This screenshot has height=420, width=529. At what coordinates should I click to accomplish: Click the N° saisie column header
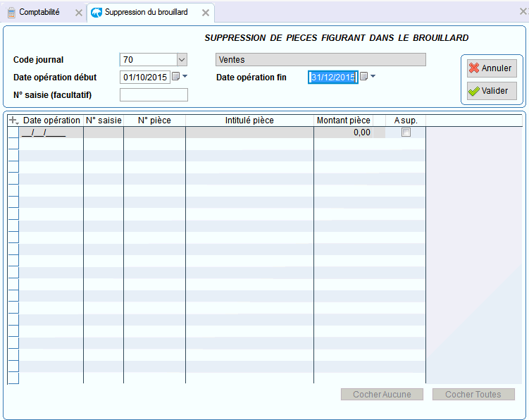(x=104, y=121)
